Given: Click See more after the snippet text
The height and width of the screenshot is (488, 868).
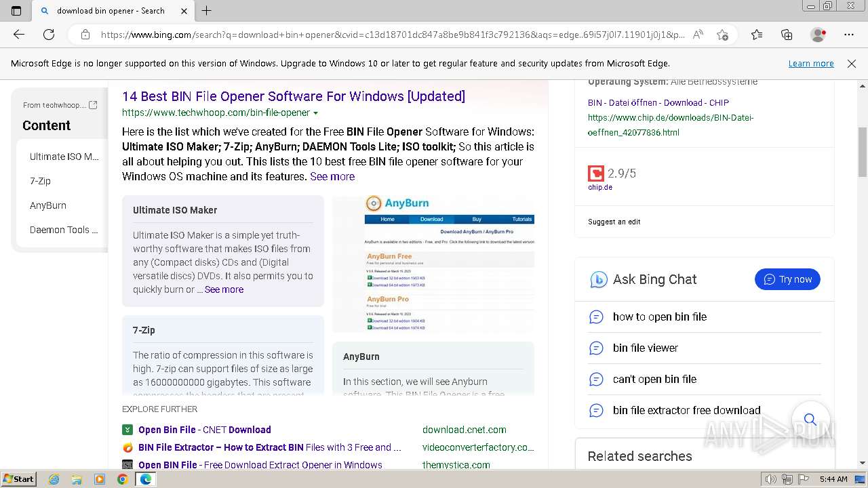Looking at the screenshot, I should click(332, 176).
